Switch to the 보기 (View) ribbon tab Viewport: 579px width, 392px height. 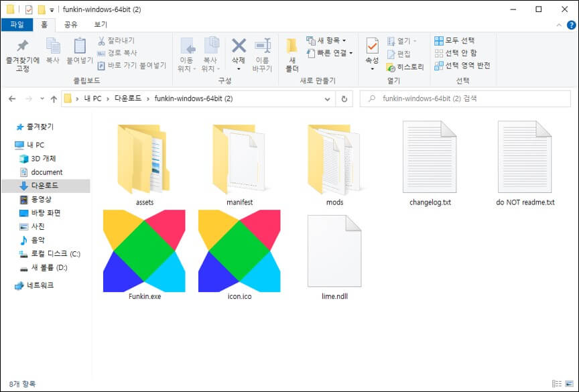pos(101,24)
